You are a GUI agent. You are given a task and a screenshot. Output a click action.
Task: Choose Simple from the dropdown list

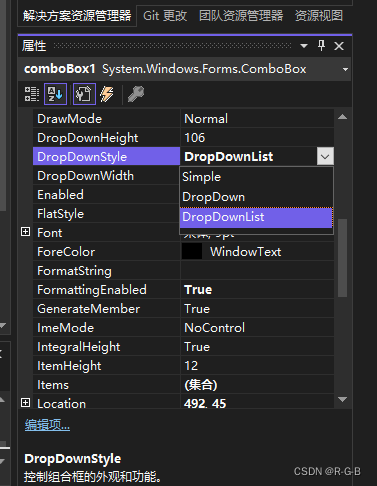[256, 177]
